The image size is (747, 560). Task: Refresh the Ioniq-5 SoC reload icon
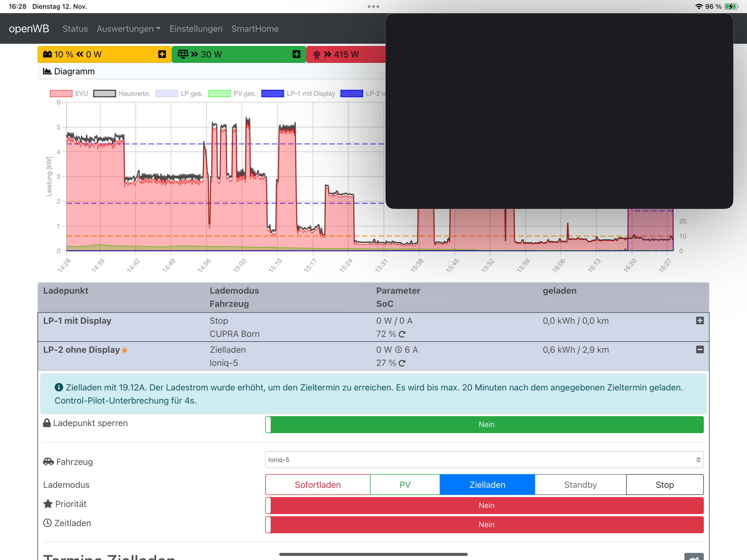point(402,363)
